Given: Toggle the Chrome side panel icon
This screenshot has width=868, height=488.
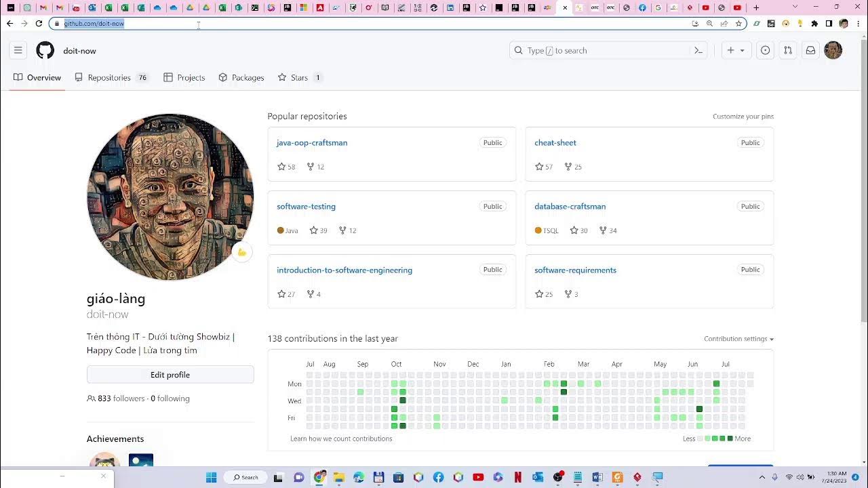Looking at the screenshot, I should click(x=829, y=23).
